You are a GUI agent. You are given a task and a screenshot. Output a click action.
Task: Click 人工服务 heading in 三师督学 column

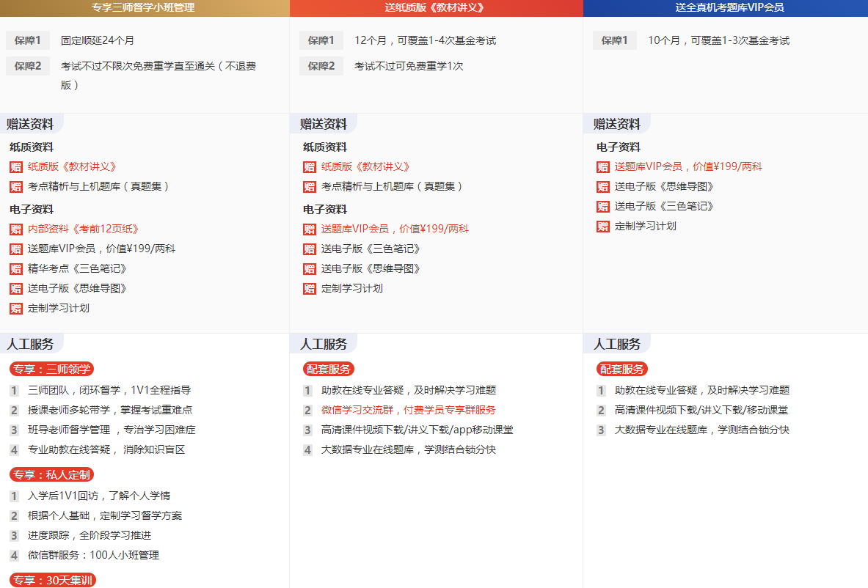tap(30, 344)
